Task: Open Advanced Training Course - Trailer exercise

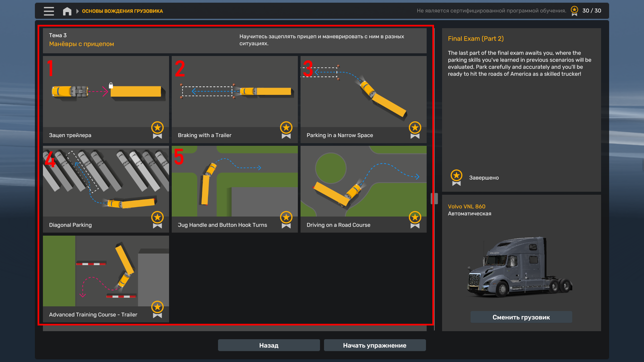Action: point(106,279)
